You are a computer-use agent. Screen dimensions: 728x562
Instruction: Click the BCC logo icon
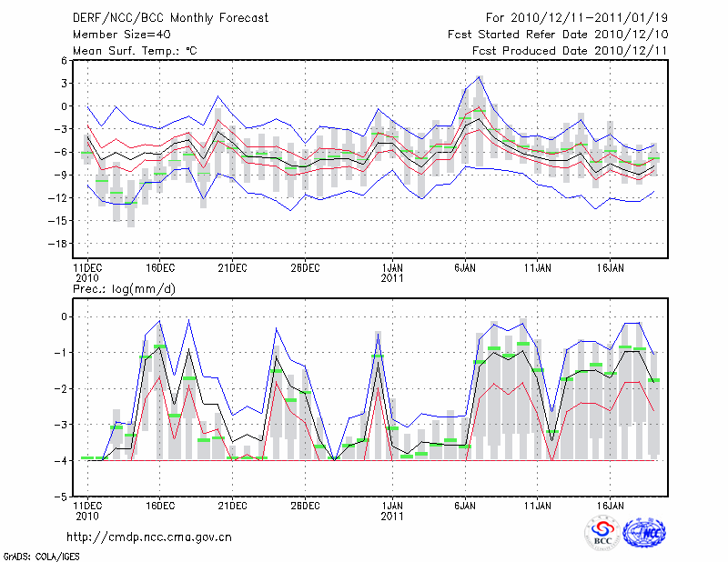tap(602, 532)
